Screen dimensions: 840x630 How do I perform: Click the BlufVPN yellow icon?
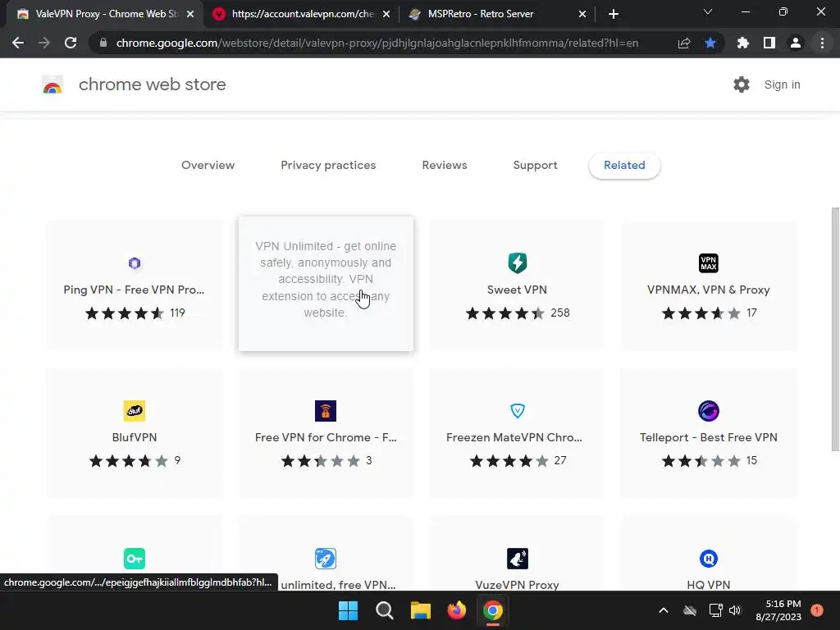[x=135, y=411]
